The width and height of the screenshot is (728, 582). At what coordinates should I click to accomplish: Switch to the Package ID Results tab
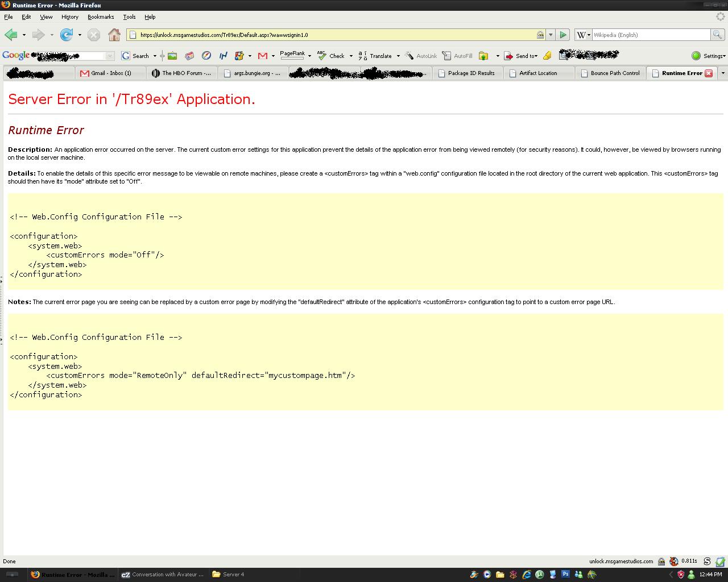tap(468, 73)
